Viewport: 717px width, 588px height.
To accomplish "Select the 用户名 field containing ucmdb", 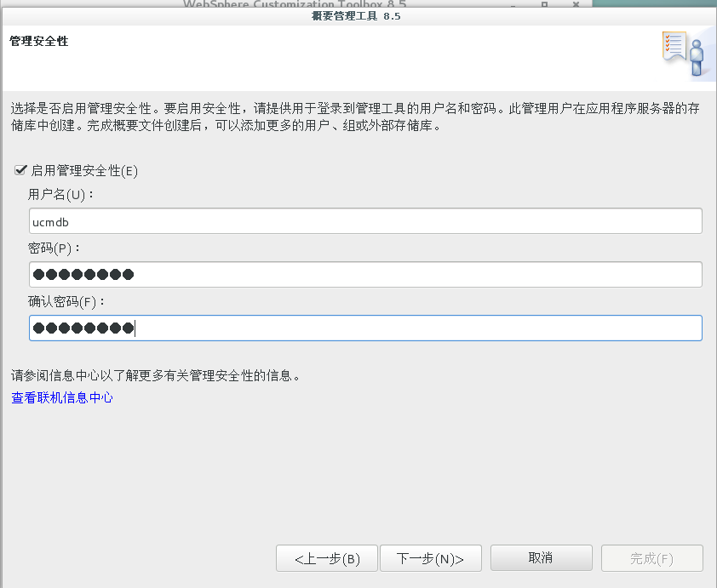I will coord(366,220).
